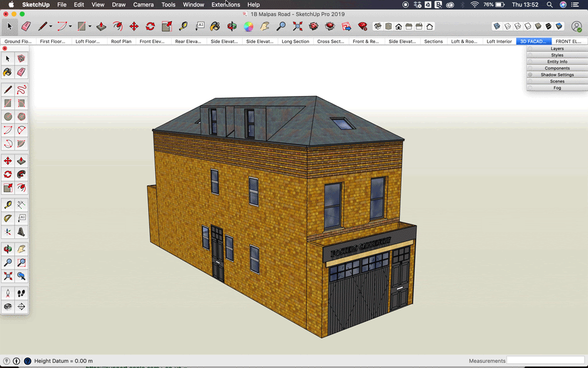Image resolution: width=588 pixels, height=368 pixels.
Task: Toggle the Fog tray panel
Action: (x=557, y=88)
